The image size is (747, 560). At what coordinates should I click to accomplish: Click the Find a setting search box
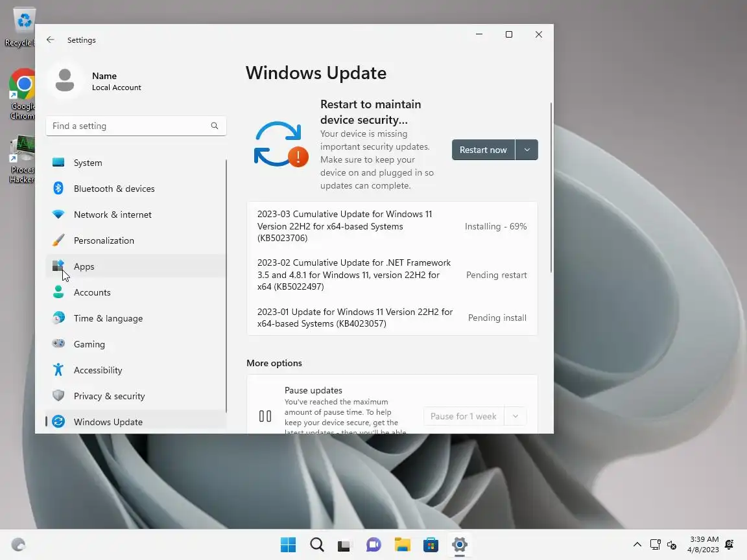click(x=136, y=126)
